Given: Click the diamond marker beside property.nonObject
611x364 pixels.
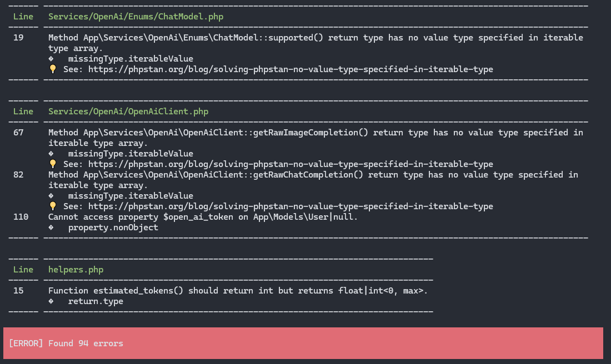Looking at the screenshot, I should (x=51, y=228).
